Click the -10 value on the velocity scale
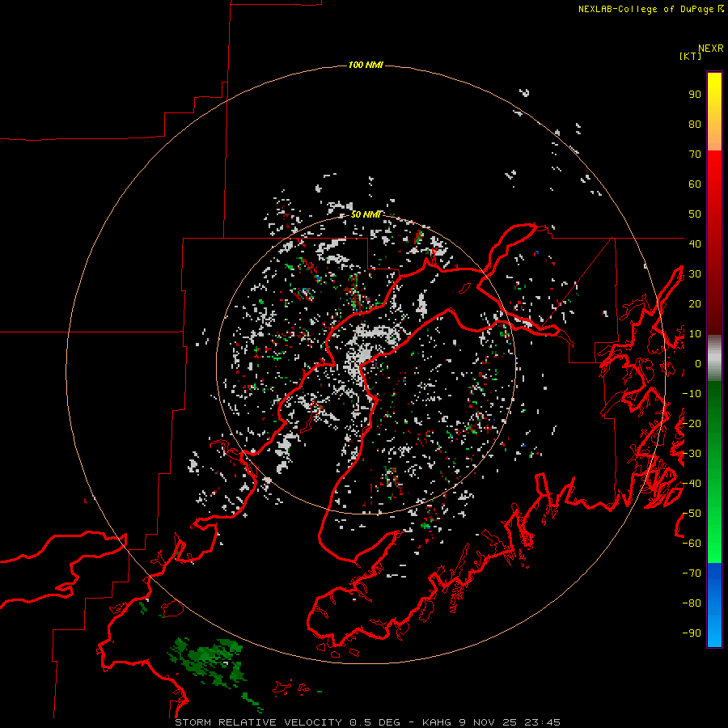The width and height of the screenshot is (728, 728). [x=692, y=394]
